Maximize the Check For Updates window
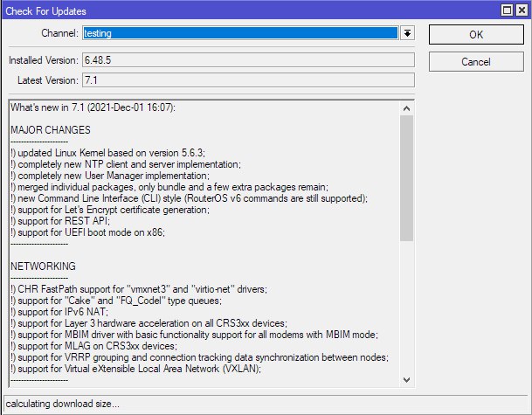This screenshot has width=532, height=415. 507,10
